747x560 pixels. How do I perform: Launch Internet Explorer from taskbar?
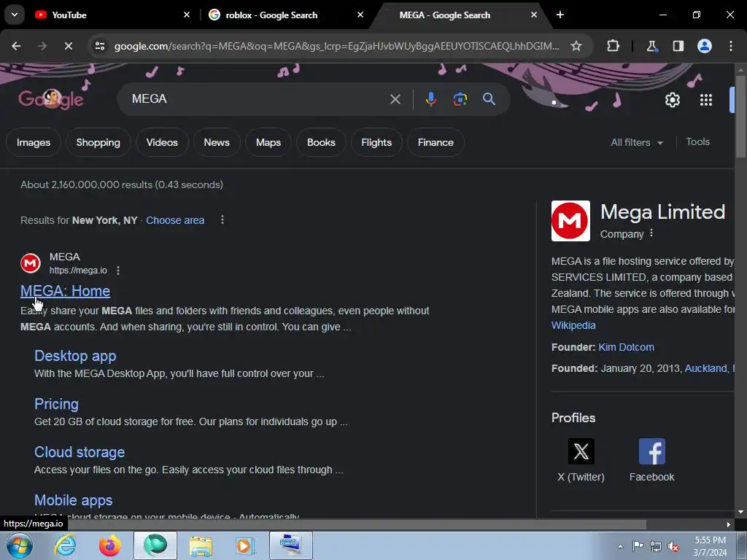point(65,545)
